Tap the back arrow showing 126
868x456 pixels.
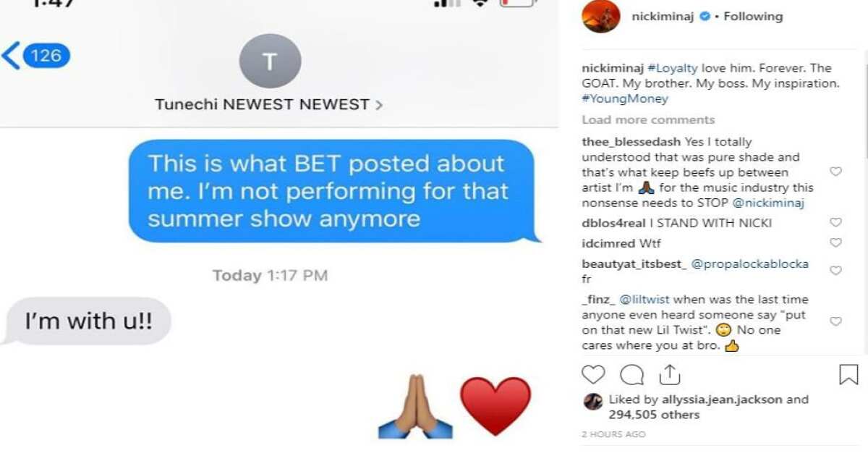(x=36, y=55)
